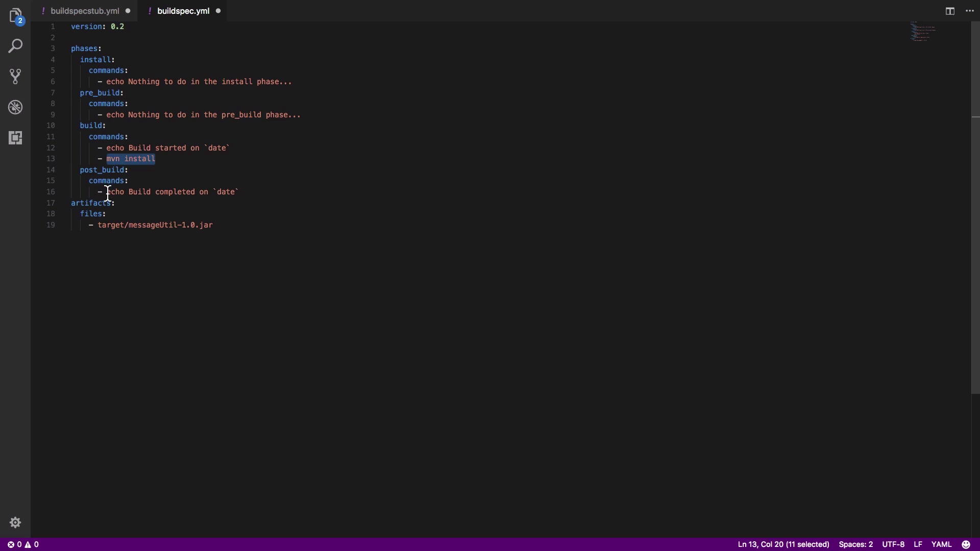The width and height of the screenshot is (980, 551).
Task: Split the editor to the right
Action: 950,11
